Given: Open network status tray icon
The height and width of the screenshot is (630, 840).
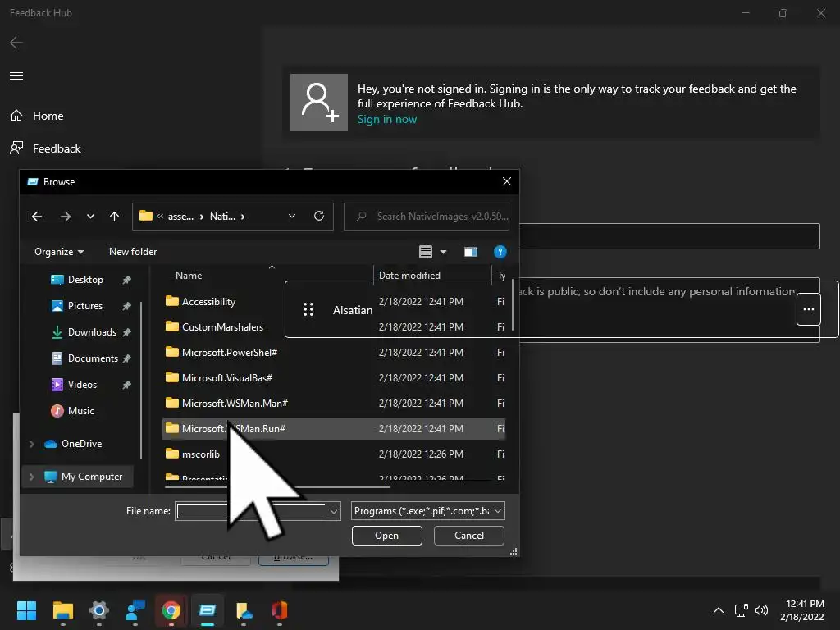Looking at the screenshot, I should 742,610.
